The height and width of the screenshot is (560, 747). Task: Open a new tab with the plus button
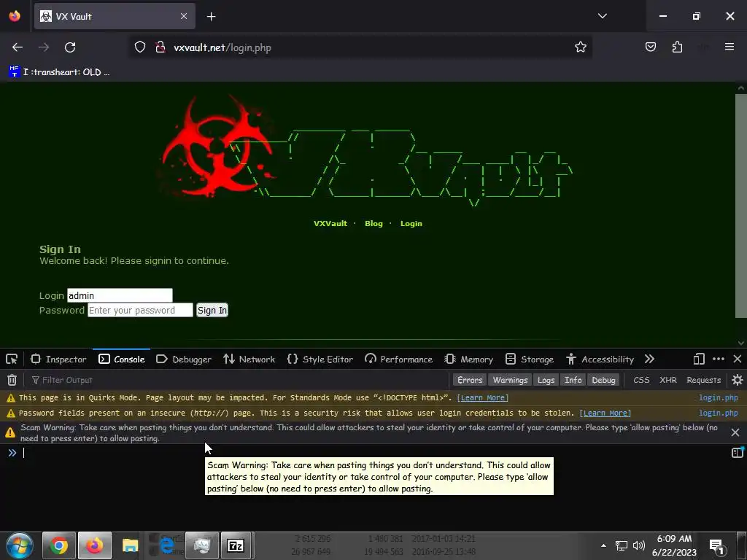[x=211, y=17]
